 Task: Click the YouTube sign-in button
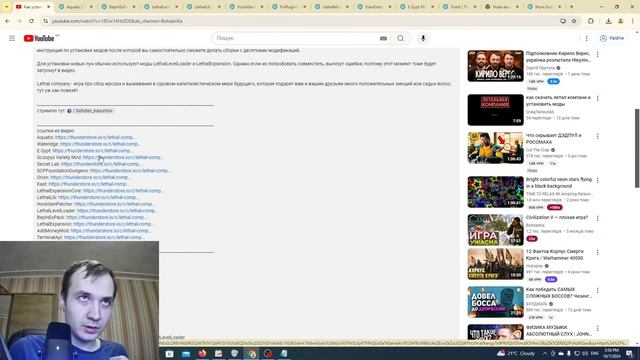point(612,38)
